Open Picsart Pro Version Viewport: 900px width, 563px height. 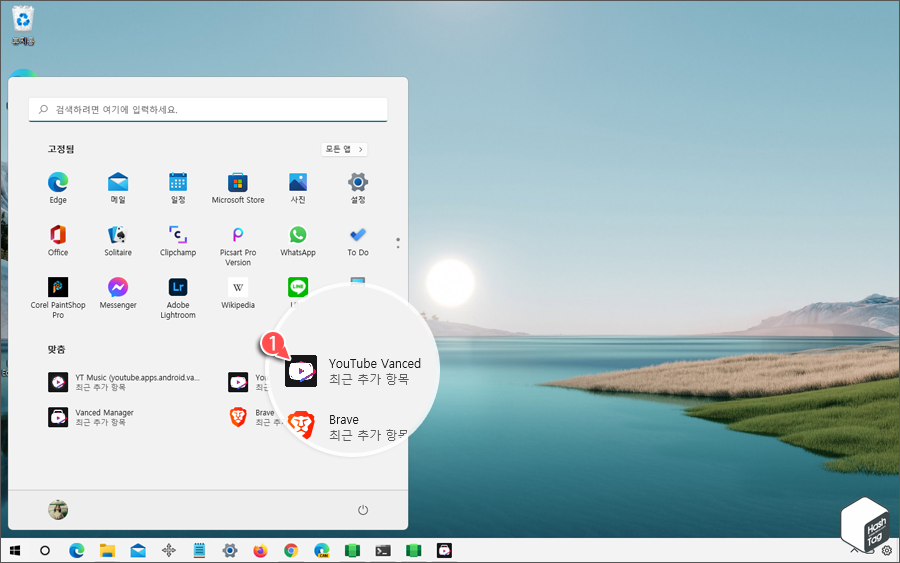238,245
